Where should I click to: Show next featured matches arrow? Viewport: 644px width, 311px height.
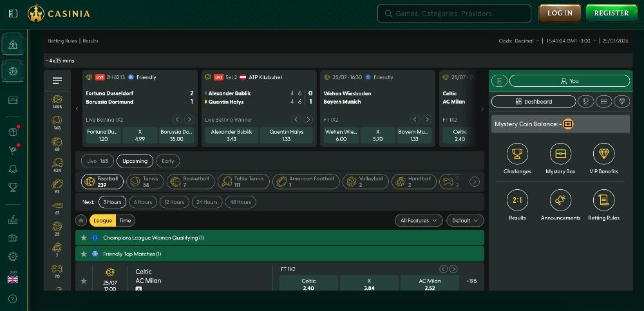pyautogui.click(x=482, y=109)
